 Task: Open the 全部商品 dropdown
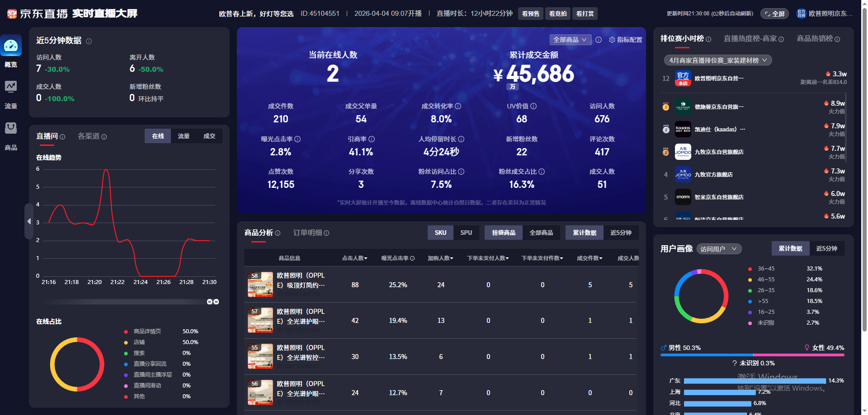click(x=570, y=40)
